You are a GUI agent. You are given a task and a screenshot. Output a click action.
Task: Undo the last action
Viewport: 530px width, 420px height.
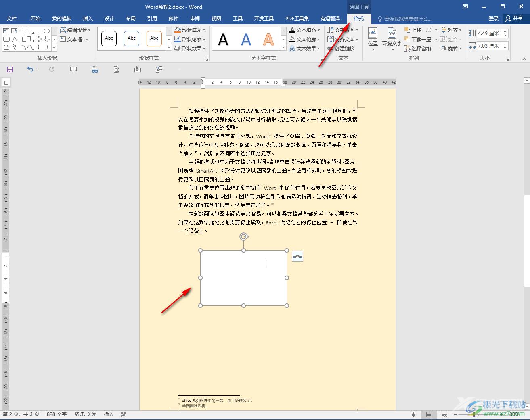tap(30, 69)
